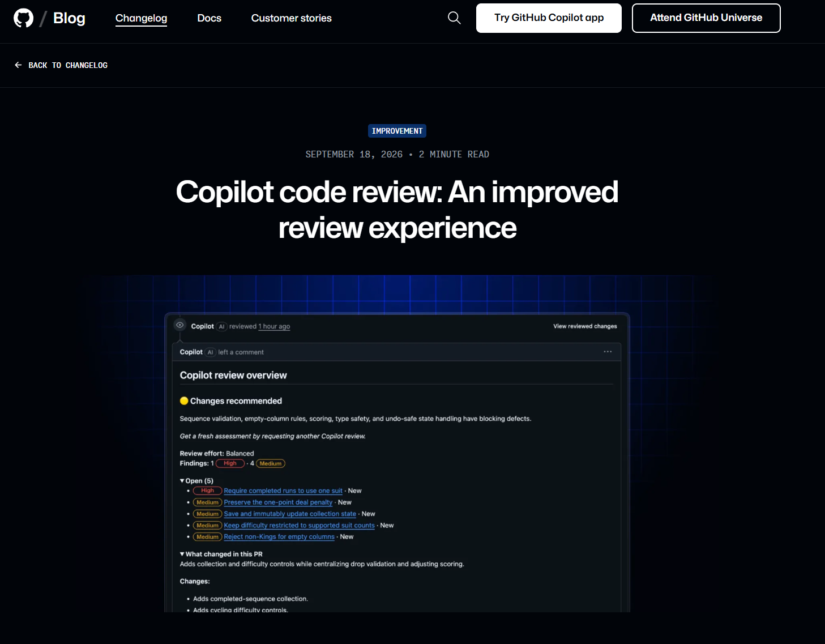Screen dimensions: 825x644
Task: Click the Copilot review overview heading
Action: pos(233,375)
